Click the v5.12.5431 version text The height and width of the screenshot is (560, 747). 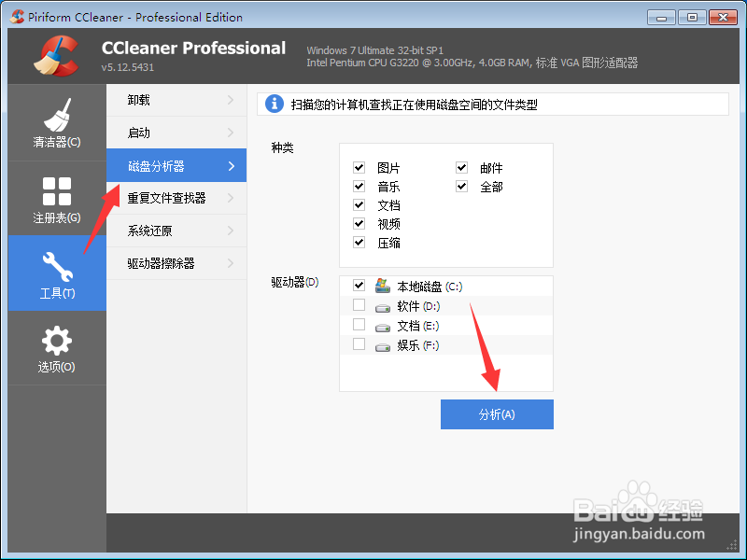(x=128, y=67)
